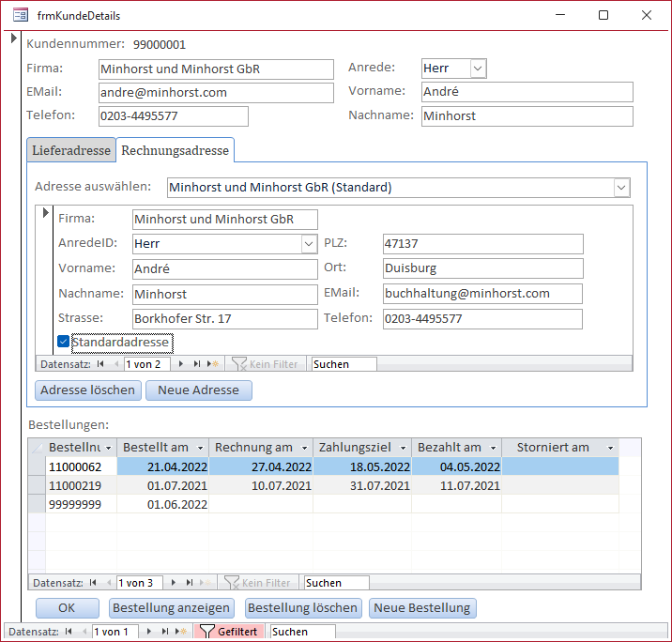Click the Bestellung anzeigen button

[x=171, y=608]
